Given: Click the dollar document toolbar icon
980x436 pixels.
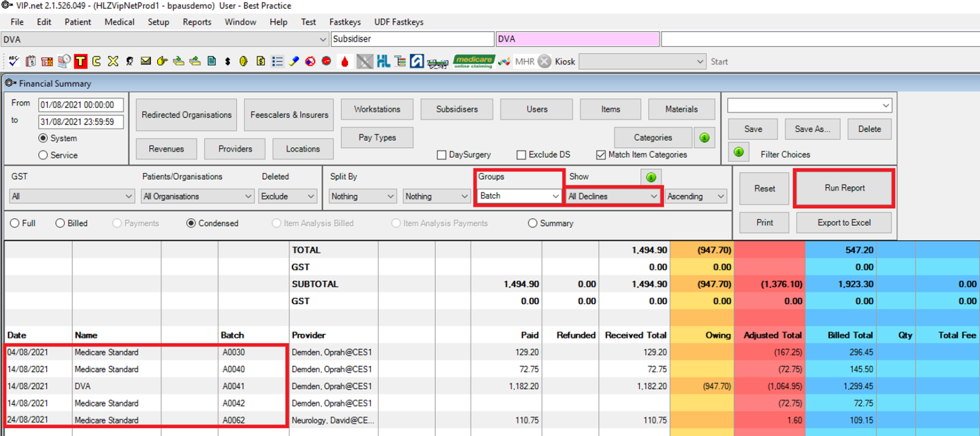Looking at the screenshot, I should point(260,61).
